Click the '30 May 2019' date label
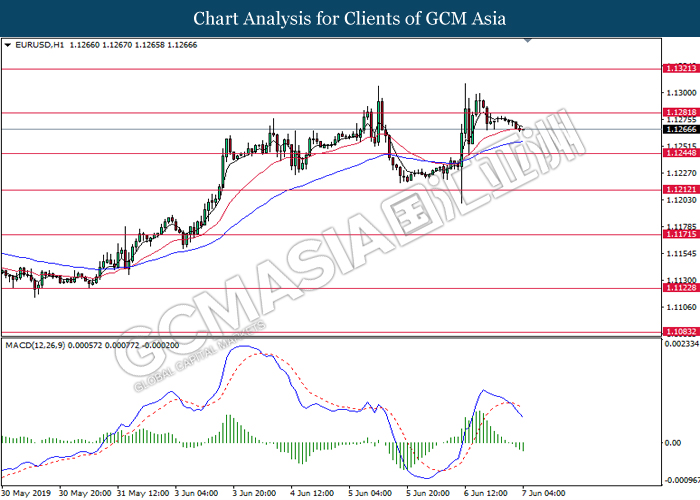This screenshot has width=700, height=500. [26, 493]
